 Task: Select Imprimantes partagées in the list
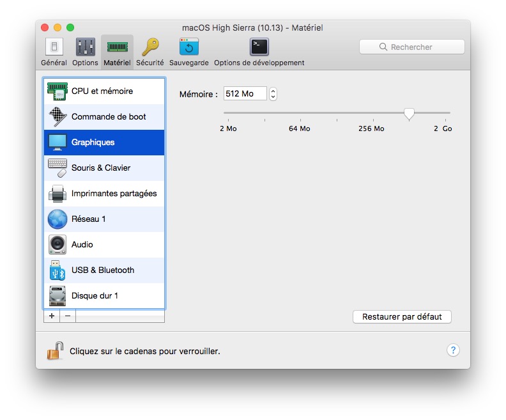[x=104, y=194]
